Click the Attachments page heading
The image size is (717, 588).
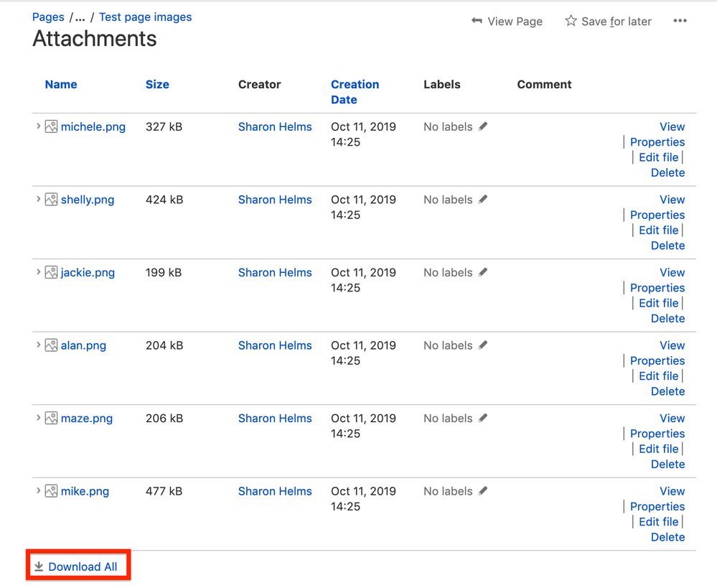[95, 39]
